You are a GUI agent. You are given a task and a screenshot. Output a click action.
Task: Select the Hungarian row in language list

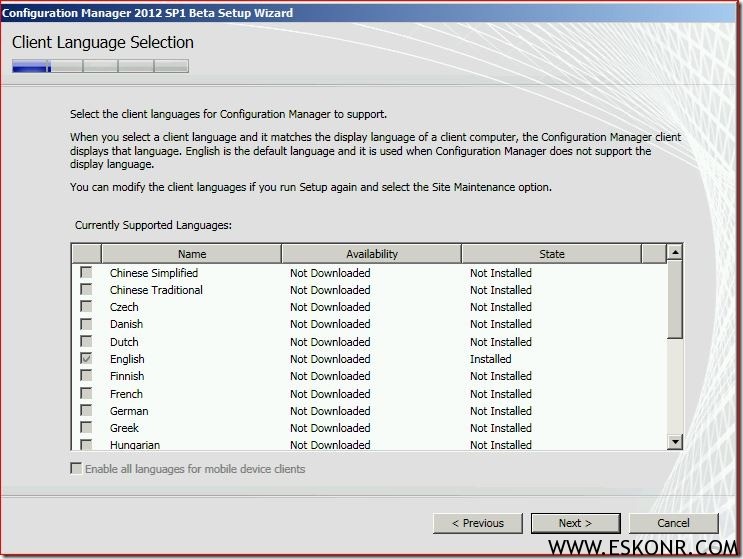[x=135, y=444]
